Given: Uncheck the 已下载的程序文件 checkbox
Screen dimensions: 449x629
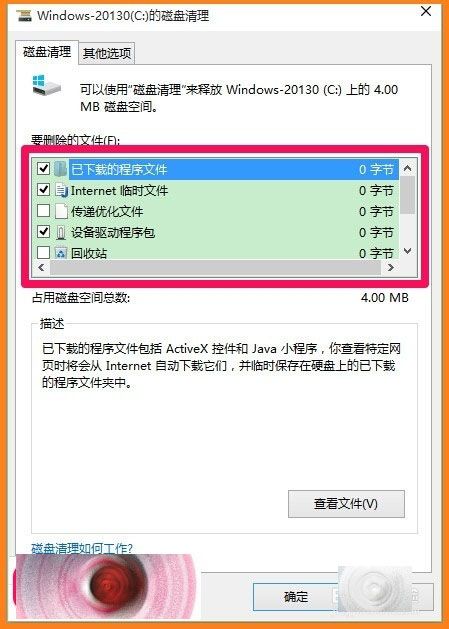Looking at the screenshot, I should pos(43,168).
